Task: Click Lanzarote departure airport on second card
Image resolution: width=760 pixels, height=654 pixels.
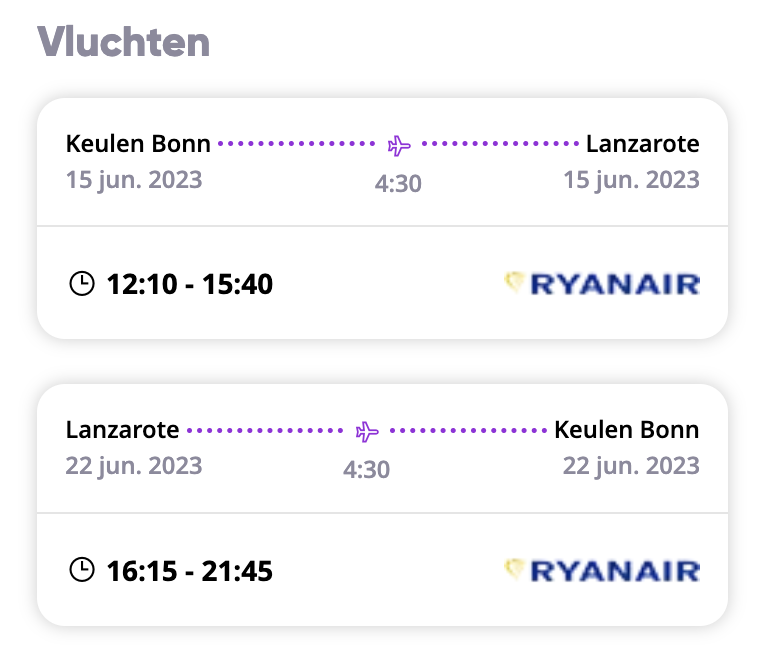Action: tap(123, 430)
